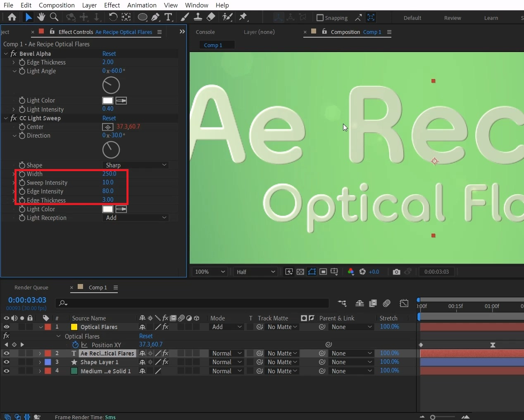Image resolution: width=524 pixels, height=420 pixels.
Task: Select the Zoom magnifier tool
Action: pyautogui.click(x=54, y=17)
